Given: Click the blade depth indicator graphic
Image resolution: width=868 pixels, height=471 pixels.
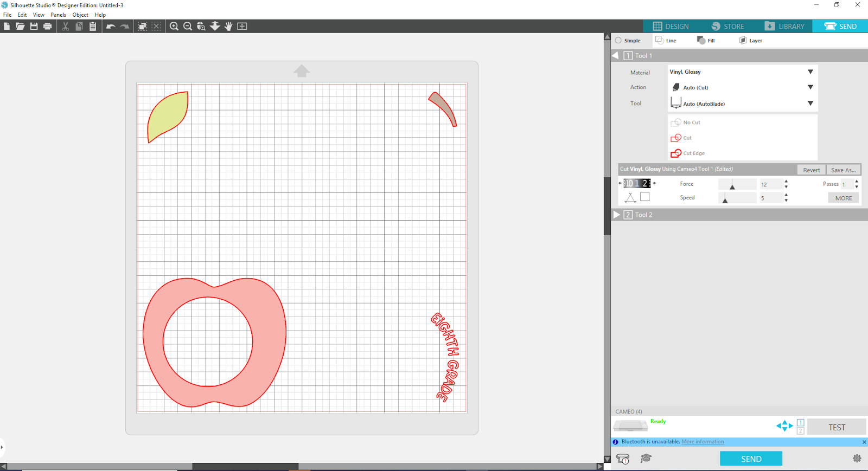Looking at the screenshot, I should click(x=637, y=183).
